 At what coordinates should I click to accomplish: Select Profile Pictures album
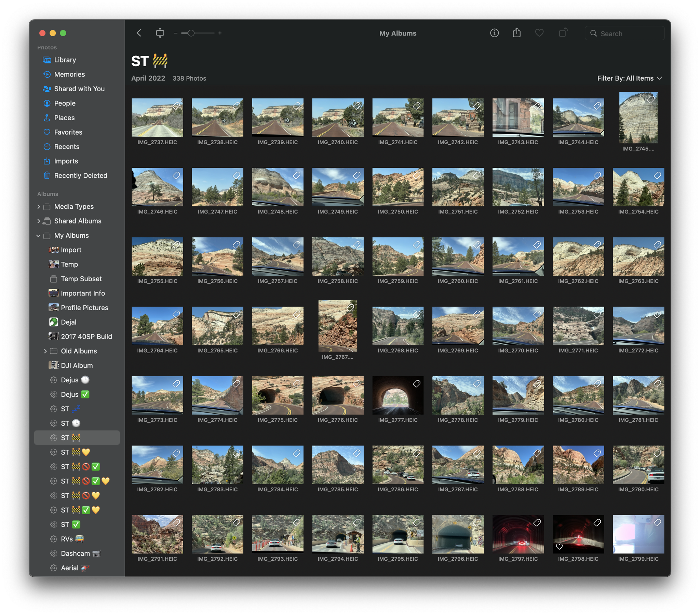point(77,307)
